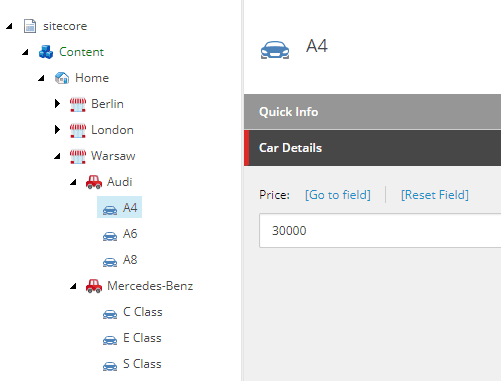Click the Content blue cubes icon
Viewport: 501px width, 381px height.
click(x=46, y=52)
